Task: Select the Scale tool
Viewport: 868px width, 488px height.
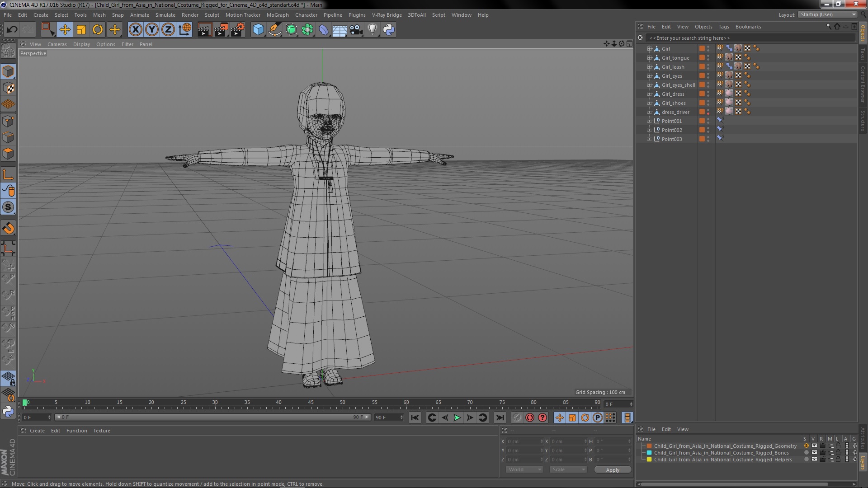Action: [81, 30]
